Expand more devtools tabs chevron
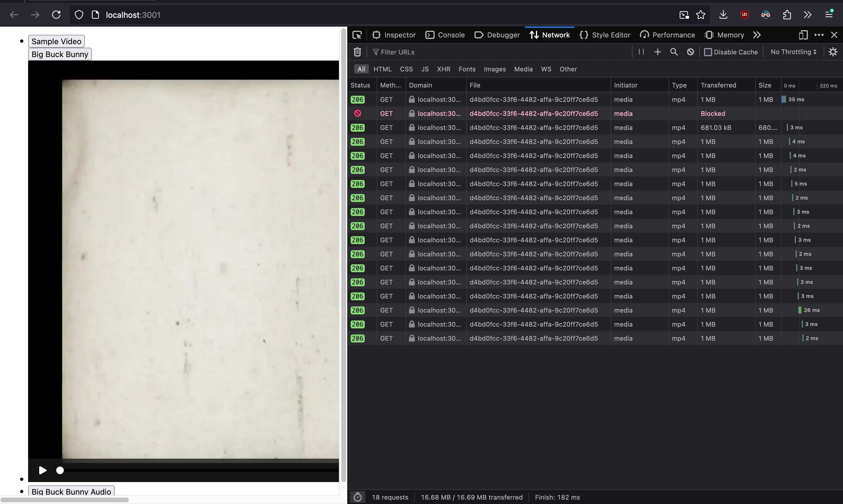This screenshot has height=504, width=843. (x=757, y=35)
